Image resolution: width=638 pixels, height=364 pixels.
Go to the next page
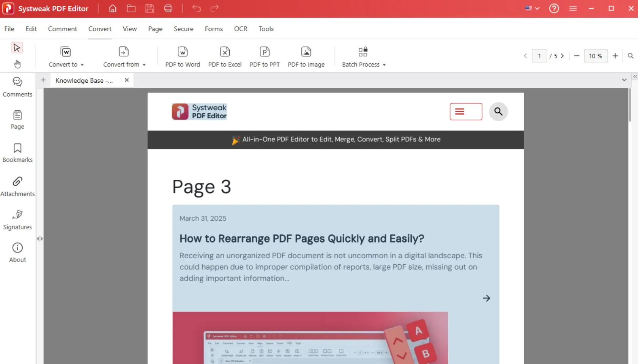562,56
